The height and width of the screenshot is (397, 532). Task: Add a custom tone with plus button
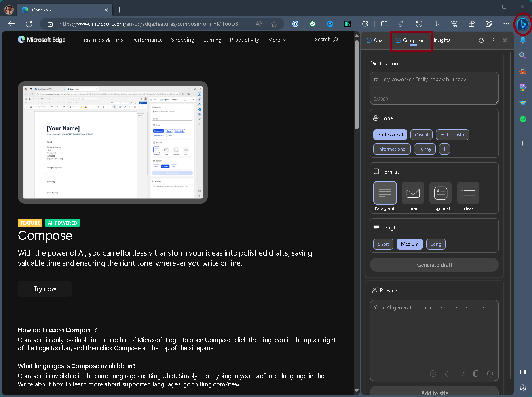[x=445, y=149]
